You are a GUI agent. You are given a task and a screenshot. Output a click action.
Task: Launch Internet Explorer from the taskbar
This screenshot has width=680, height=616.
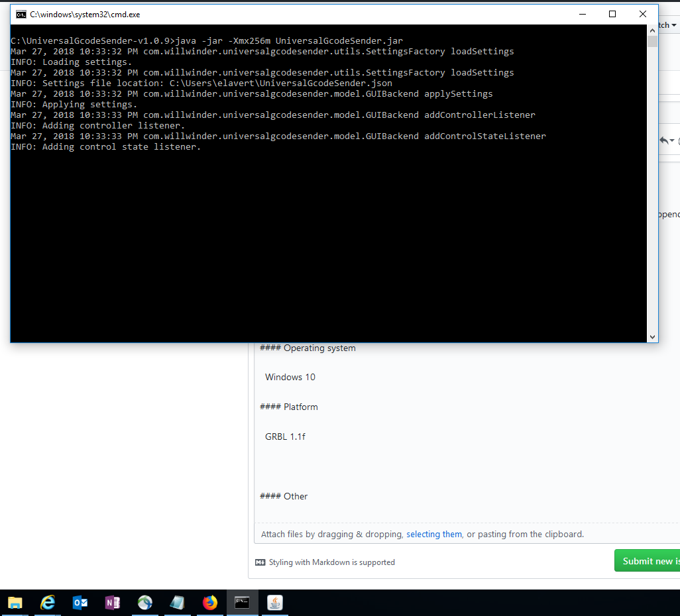coord(48,603)
